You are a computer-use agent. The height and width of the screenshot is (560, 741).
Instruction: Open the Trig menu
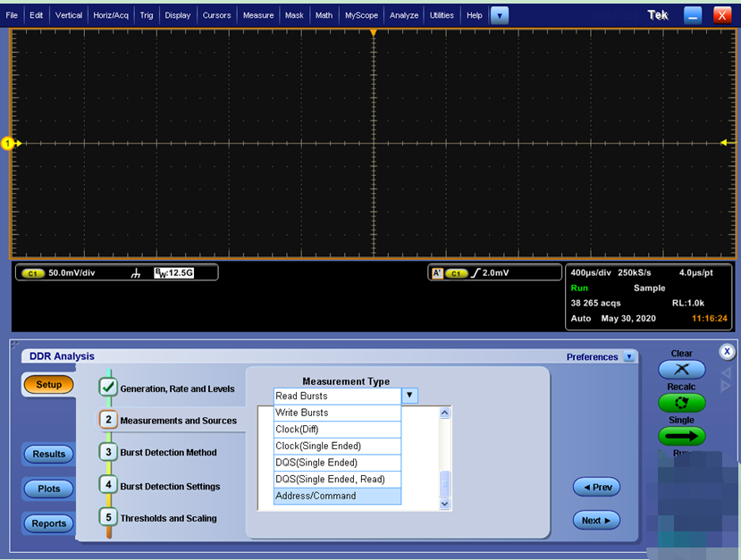(147, 15)
